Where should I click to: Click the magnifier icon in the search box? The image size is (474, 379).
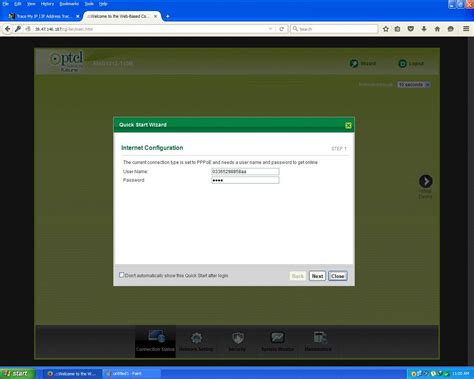click(x=295, y=29)
